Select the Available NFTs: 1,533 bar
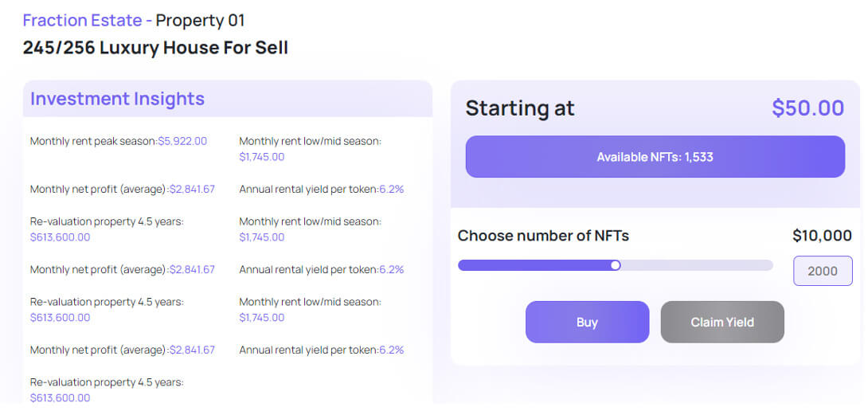Screen dimensions: 868x411 point(655,157)
